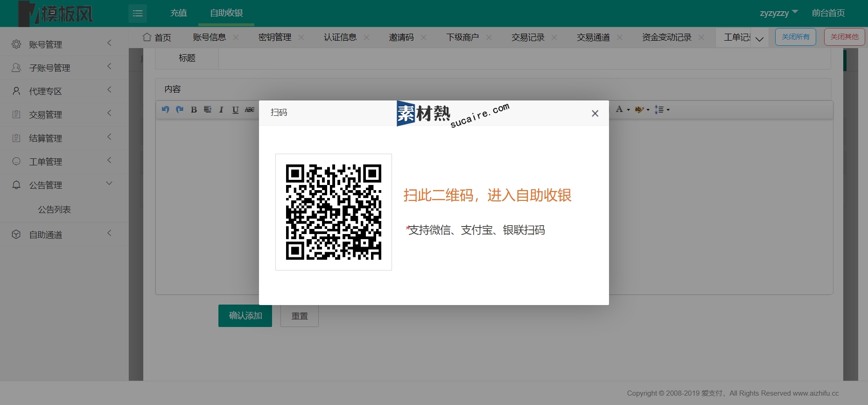Open the 自助收银 top menu item

click(226, 13)
